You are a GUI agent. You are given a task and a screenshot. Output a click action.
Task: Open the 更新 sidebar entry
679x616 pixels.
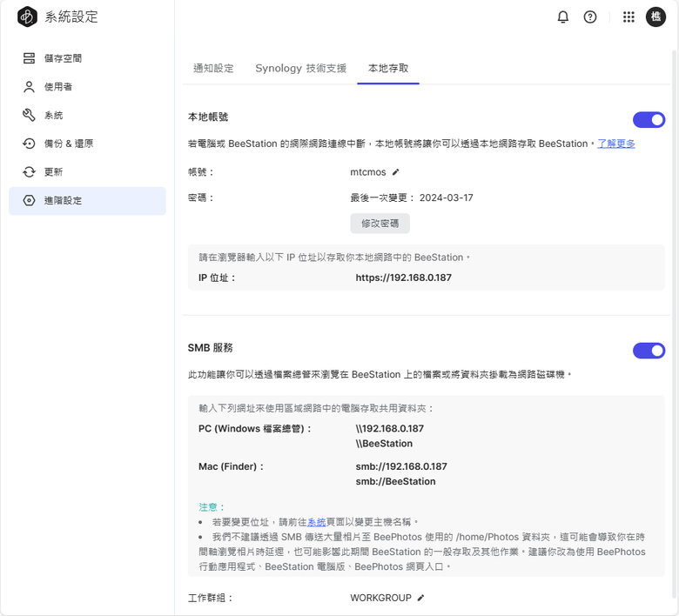point(87,172)
